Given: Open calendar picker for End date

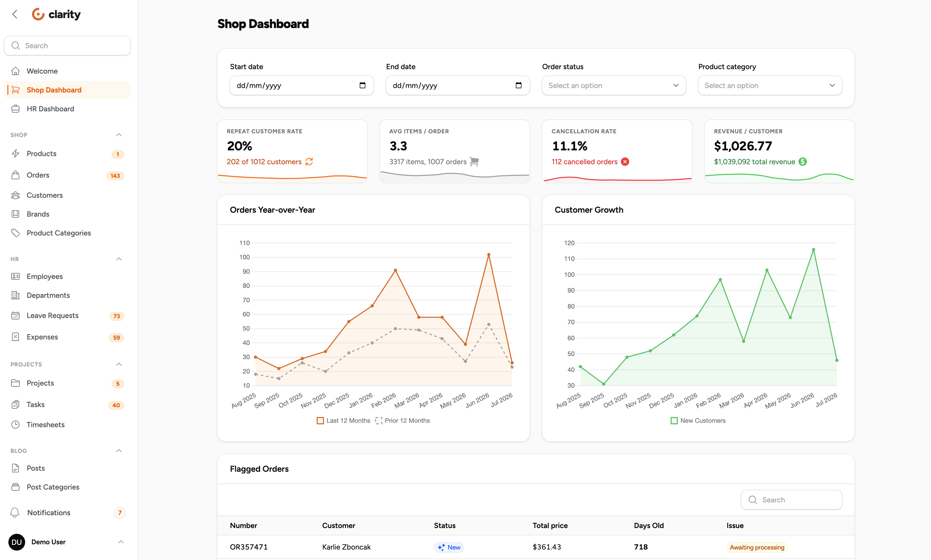Looking at the screenshot, I should point(518,85).
